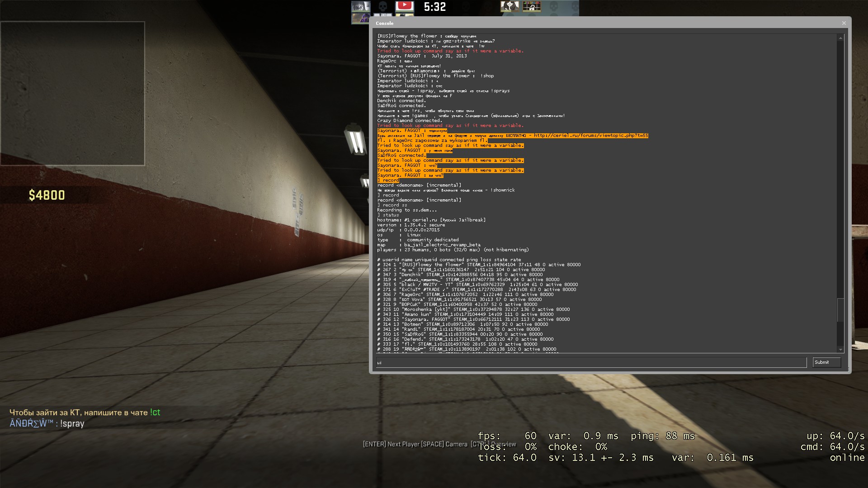Click the faded skull icon at top right

click(553, 7)
